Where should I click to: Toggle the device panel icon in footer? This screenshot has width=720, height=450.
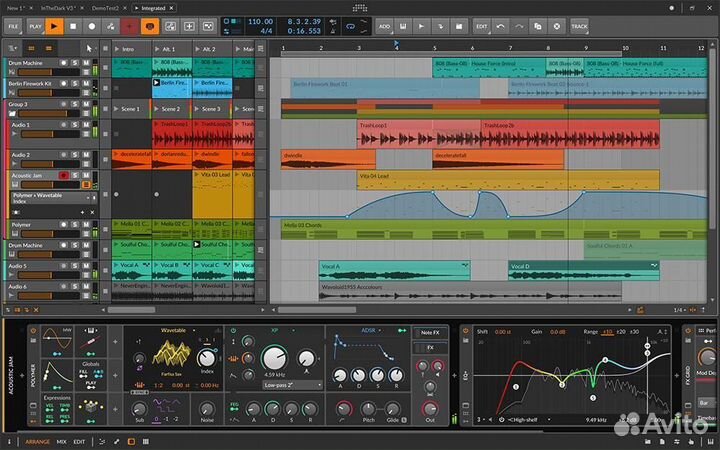pos(131,441)
